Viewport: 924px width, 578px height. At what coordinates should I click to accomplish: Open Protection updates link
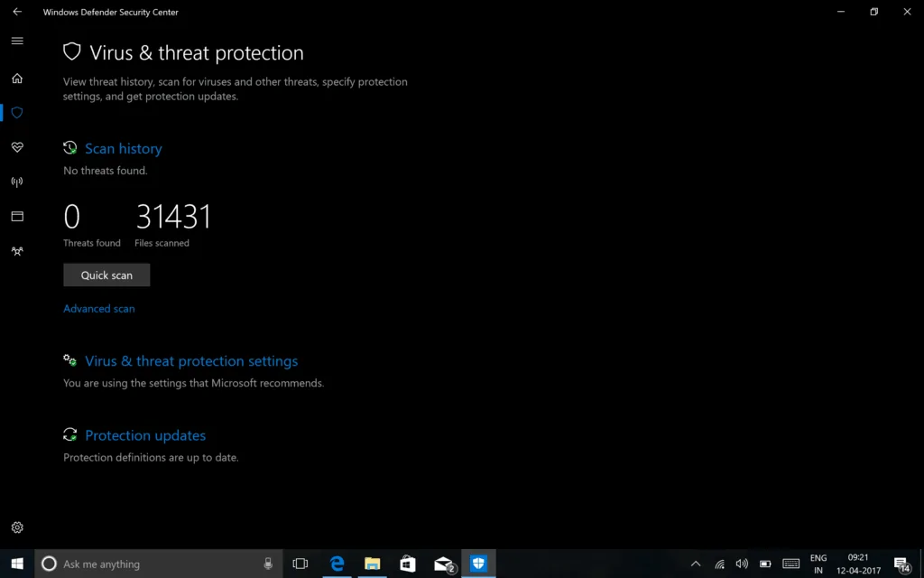pyautogui.click(x=145, y=435)
